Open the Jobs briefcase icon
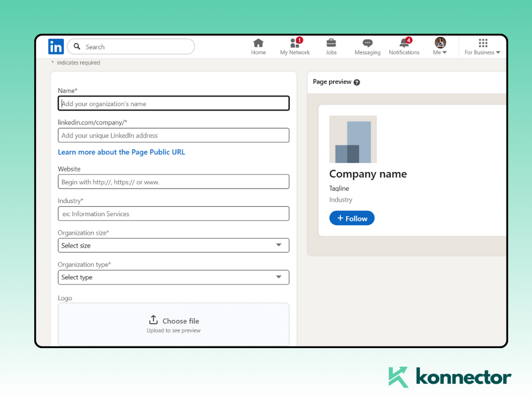532x399 pixels. point(331,43)
